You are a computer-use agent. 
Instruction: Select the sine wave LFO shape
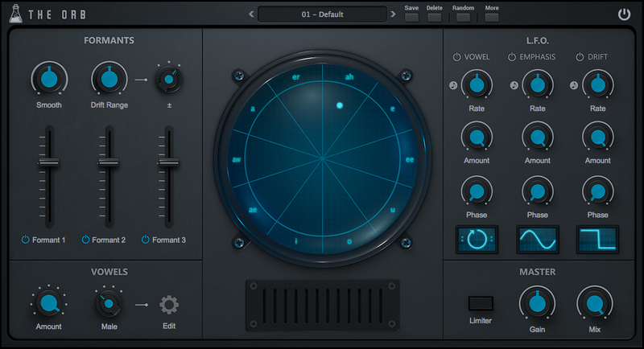pyautogui.click(x=537, y=240)
